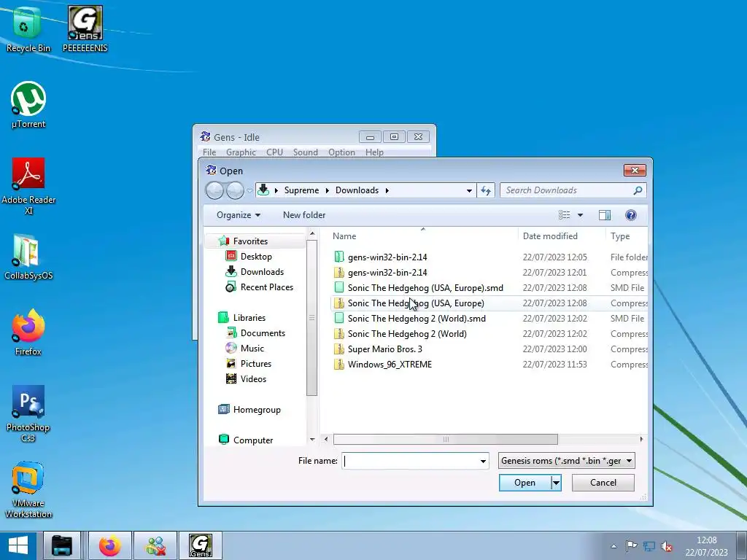Select the VMware Workstation desktop icon
Screen dimensions: 747x560
click(28, 489)
